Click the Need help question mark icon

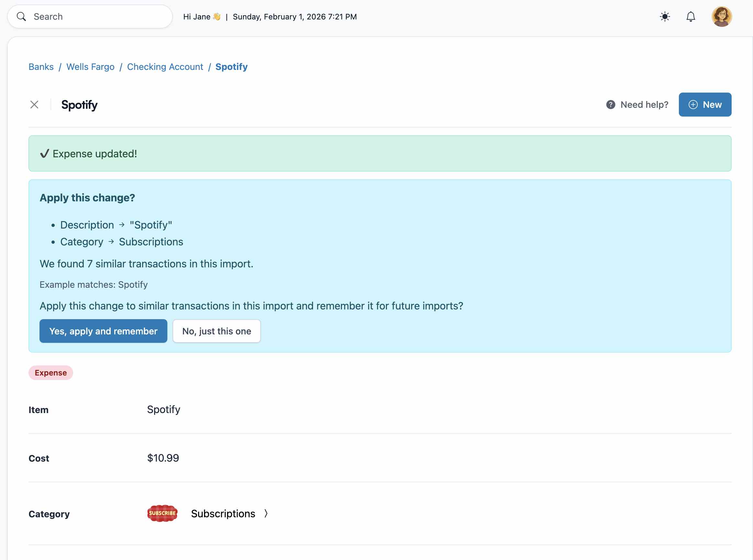pyautogui.click(x=610, y=105)
